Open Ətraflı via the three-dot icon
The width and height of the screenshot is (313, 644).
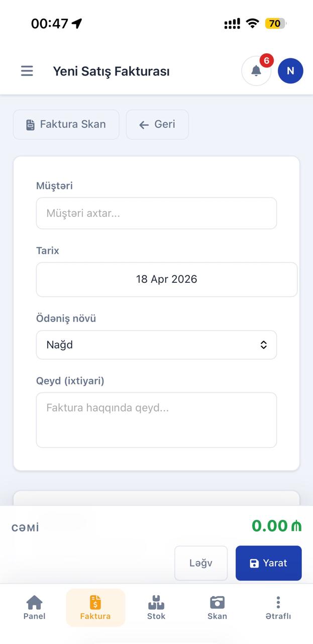(278, 602)
